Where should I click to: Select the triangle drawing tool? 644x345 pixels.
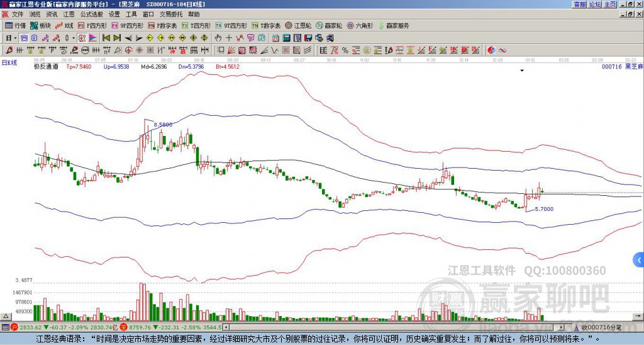tap(118, 50)
